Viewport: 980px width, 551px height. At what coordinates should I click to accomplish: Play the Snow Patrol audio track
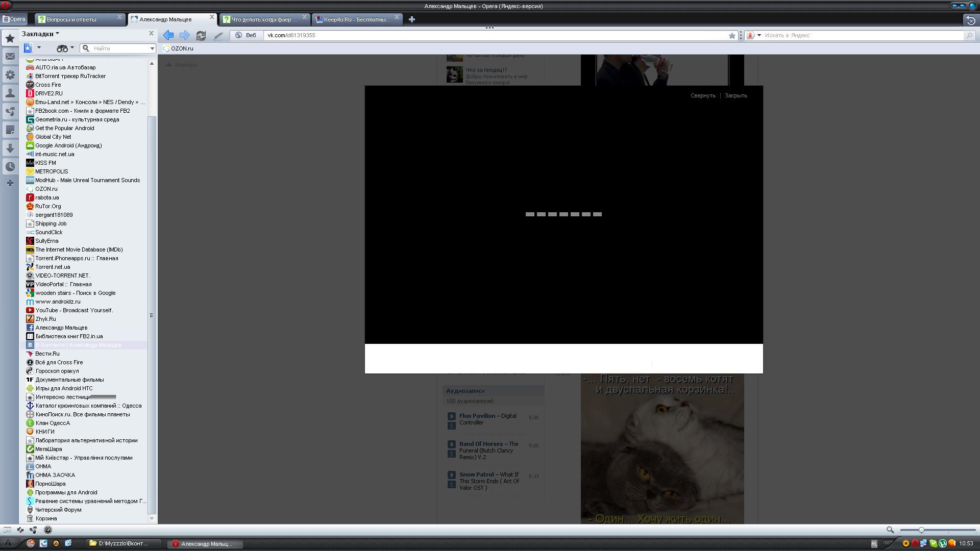451,475
